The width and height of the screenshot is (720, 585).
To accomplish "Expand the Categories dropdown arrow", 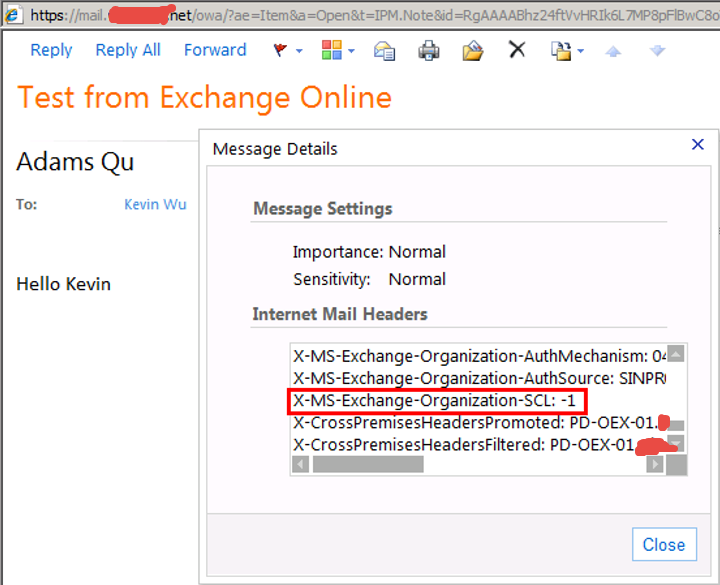I will click(x=351, y=51).
